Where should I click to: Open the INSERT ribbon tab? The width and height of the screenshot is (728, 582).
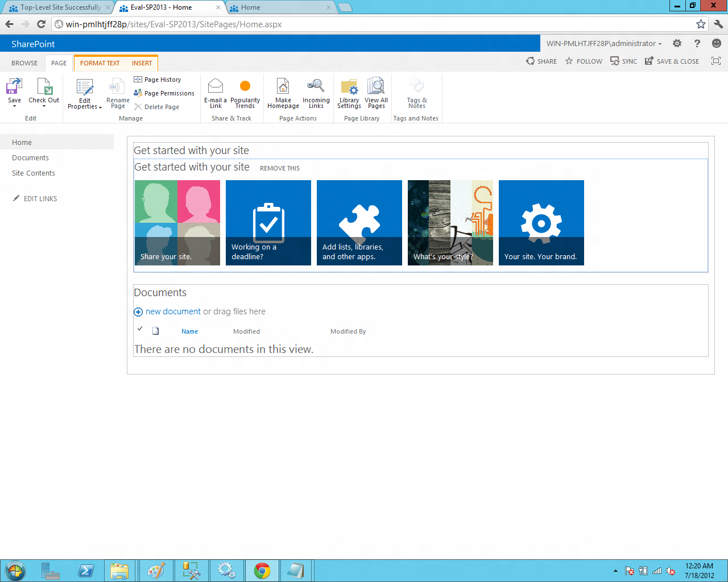click(x=142, y=63)
